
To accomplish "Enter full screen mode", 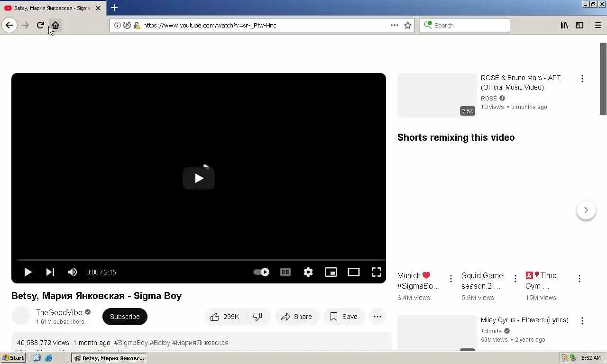I will (x=377, y=272).
